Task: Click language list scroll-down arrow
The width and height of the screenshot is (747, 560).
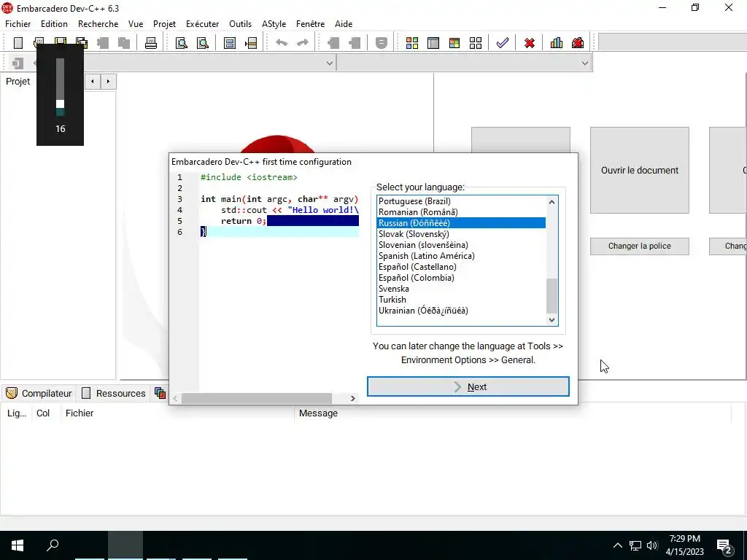Action: tap(551, 320)
